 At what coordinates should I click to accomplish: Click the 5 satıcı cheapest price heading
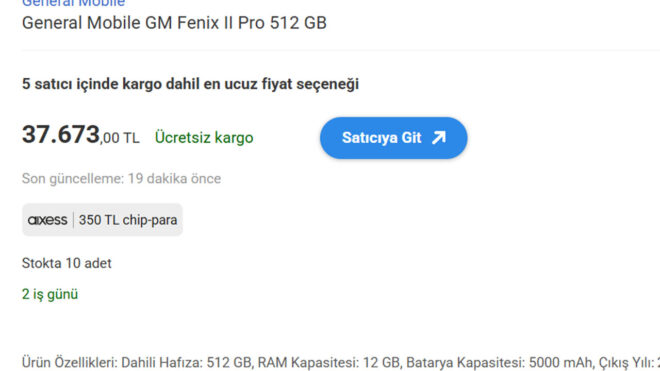pyautogui.click(x=190, y=84)
